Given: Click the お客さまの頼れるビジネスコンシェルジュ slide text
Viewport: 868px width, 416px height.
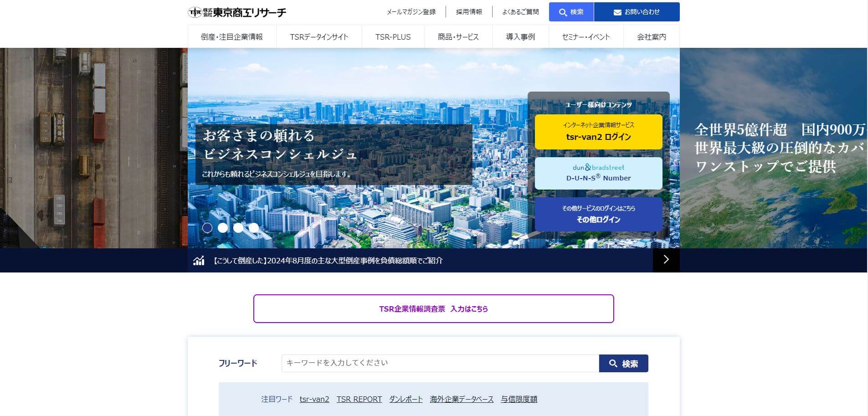Looking at the screenshot, I should 279,144.
